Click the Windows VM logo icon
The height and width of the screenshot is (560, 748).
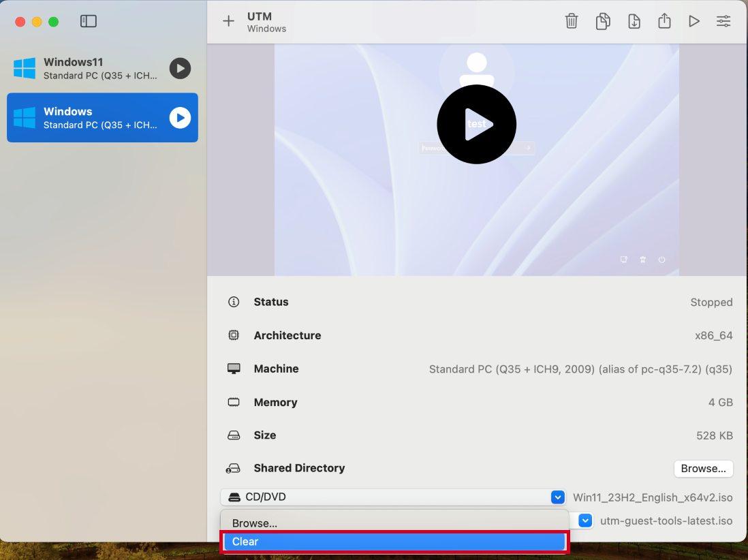tap(25, 118)
